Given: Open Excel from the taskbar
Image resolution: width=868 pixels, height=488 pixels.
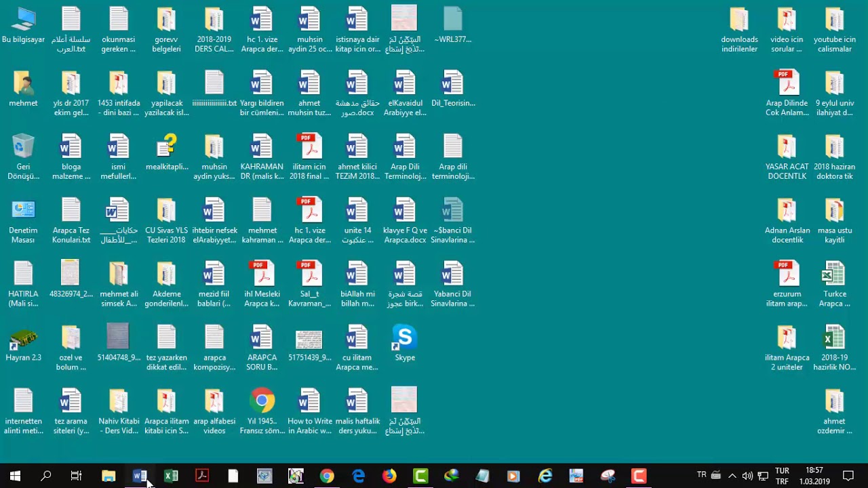Looking at the screenshot, I should [171, 476].
